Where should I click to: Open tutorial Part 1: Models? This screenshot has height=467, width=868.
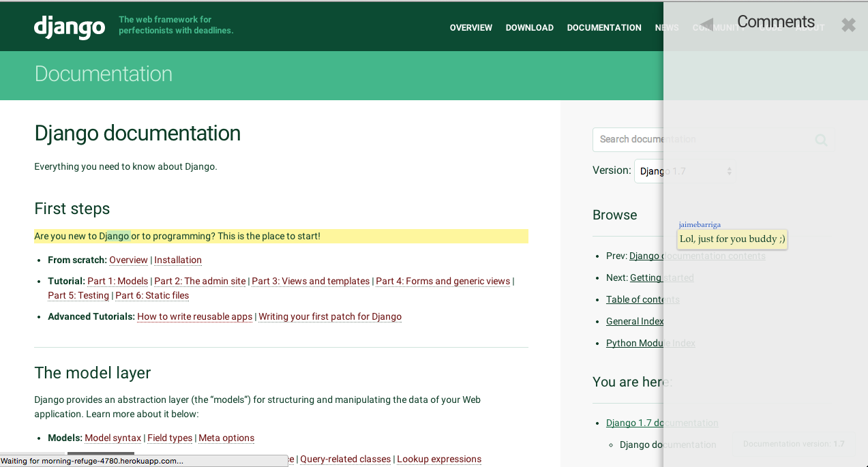click(117, 281)
